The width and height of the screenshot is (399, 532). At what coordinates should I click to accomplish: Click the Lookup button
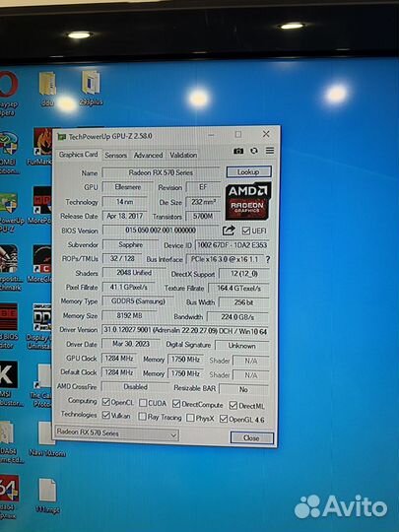[x=248, y=172]
